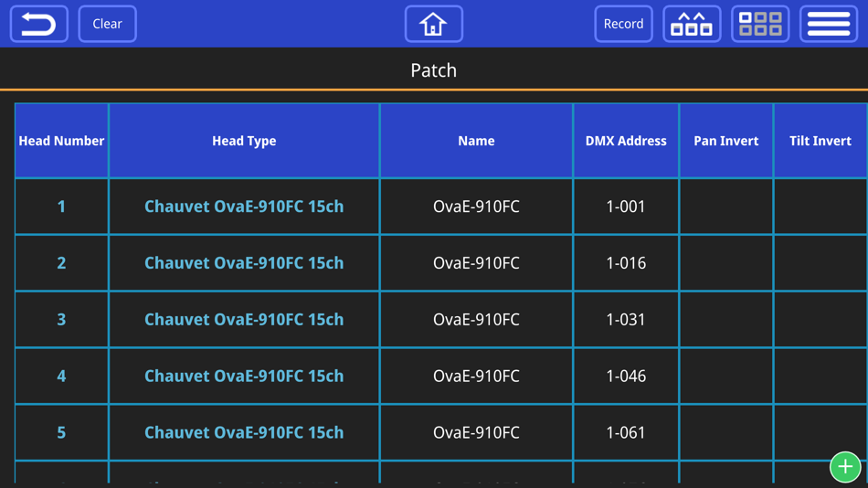Toggle Pan Invert for head 2

pos(726,263)
